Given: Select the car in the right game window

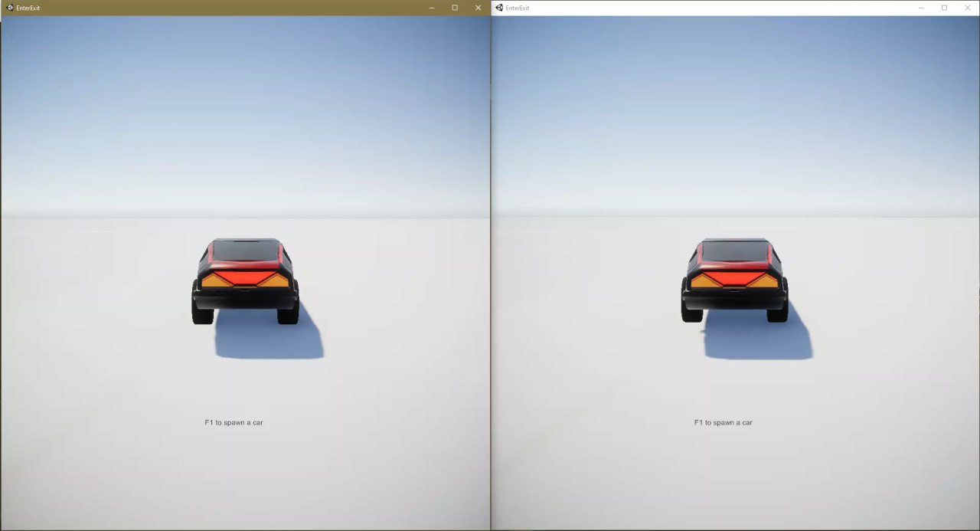Looking at the screenshot, I should 734,280.
